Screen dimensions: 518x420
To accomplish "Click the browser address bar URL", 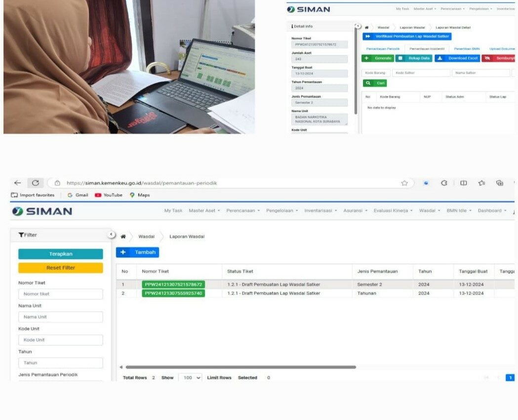I will click(141, 183).
